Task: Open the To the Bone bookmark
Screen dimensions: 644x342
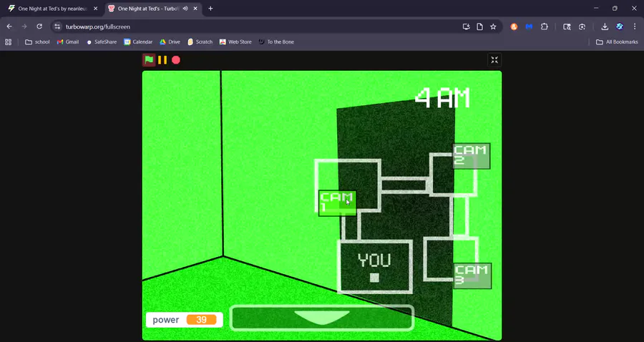Action: (x=276, y=42)
